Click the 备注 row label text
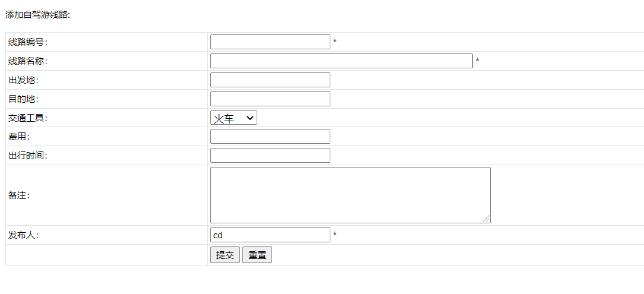The image size is (644, 294). point(18,195)
